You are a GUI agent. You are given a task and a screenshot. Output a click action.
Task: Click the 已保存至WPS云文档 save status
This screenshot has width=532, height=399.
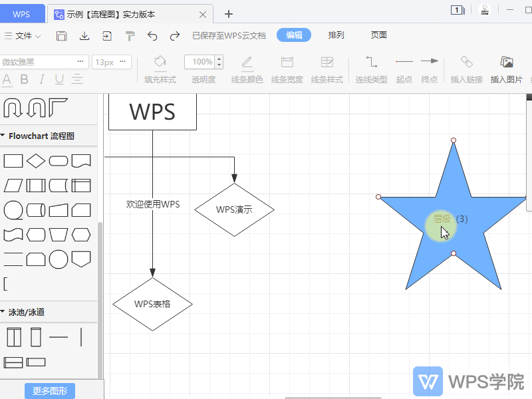tap(229, 36)
